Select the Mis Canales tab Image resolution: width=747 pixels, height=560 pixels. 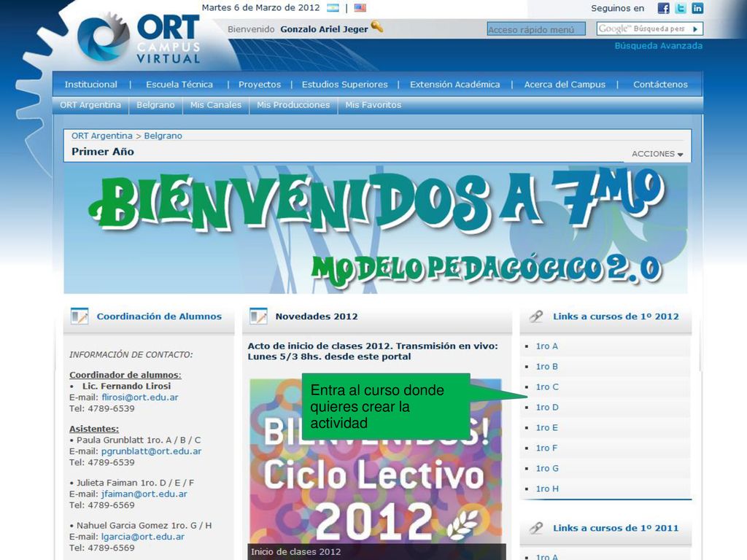pyautogui.click(x=216, y=105)
